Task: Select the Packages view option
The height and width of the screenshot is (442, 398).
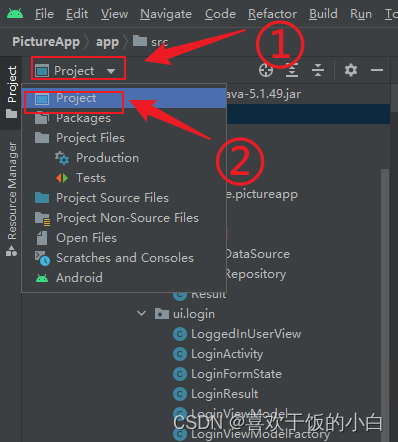Action: [x=124, y=118]
